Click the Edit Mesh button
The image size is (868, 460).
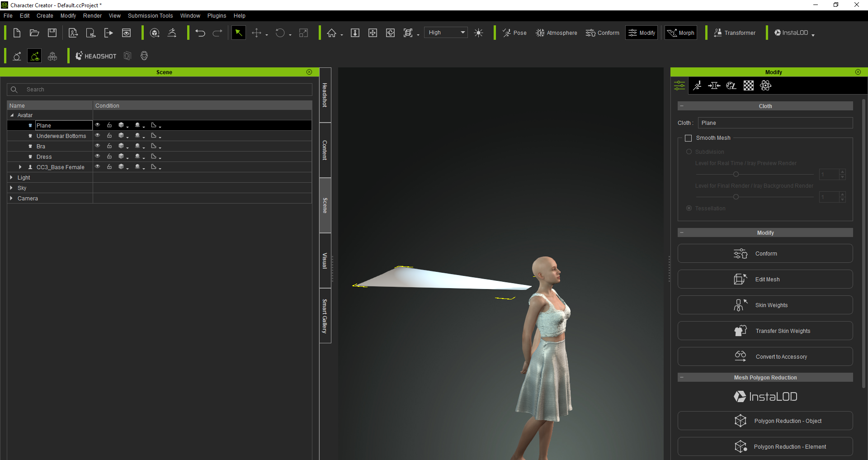(765, 280)
